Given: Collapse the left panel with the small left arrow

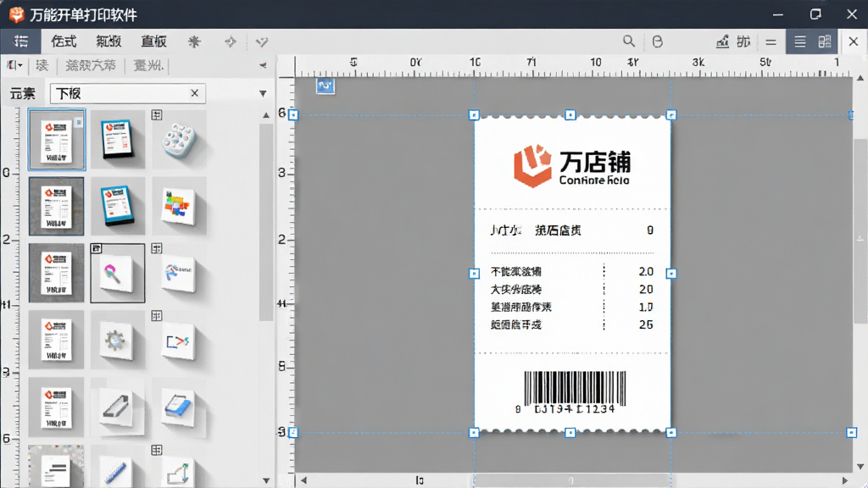Looking at the screenshot, I should (263, 65).
